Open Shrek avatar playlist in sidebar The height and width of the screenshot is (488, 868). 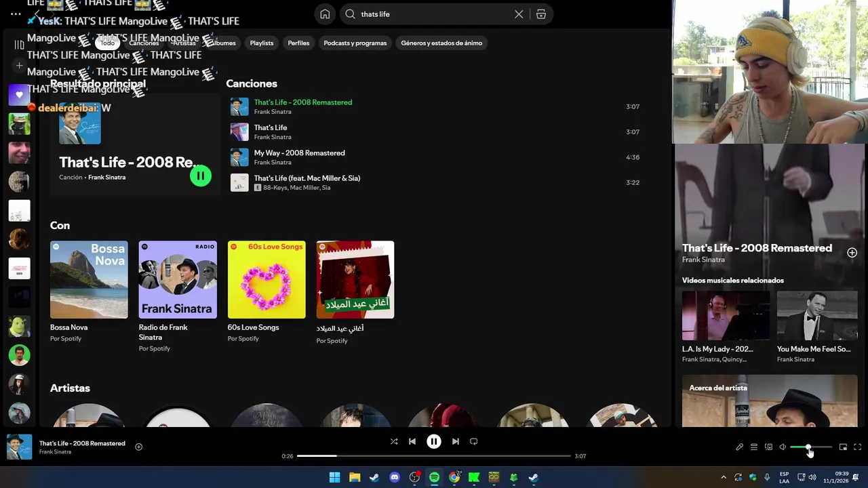click(x=19, y=326)
